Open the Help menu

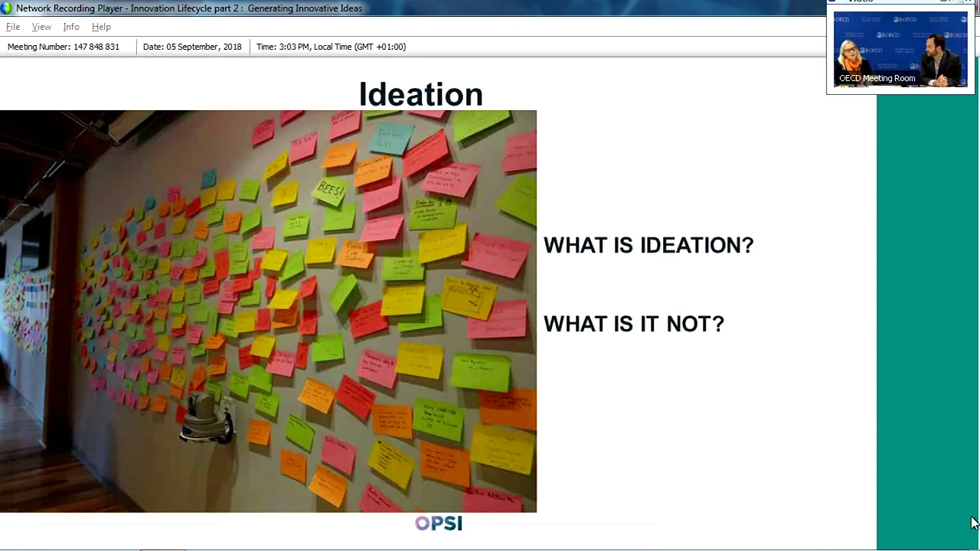(101, 27)
